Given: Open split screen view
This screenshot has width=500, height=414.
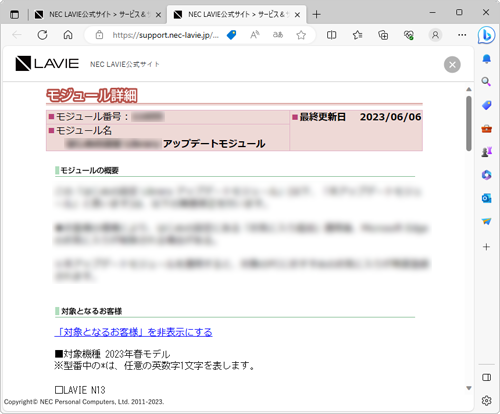Looking at the screenshot, I should (331, 35).
